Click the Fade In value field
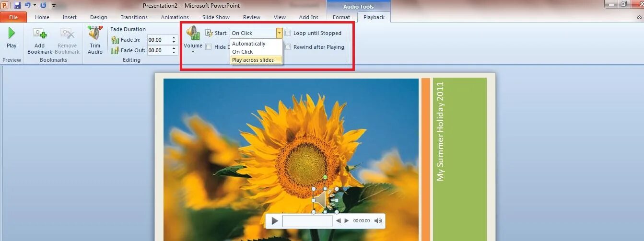Viewport: 644px width, 241px height. point(158,40)
